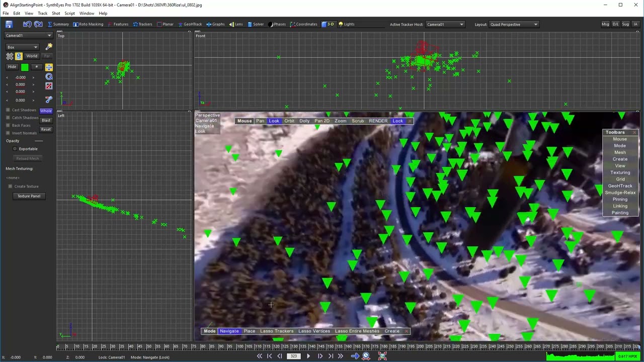
Task: Open the Roto Masking room
Action: (88, 24)
